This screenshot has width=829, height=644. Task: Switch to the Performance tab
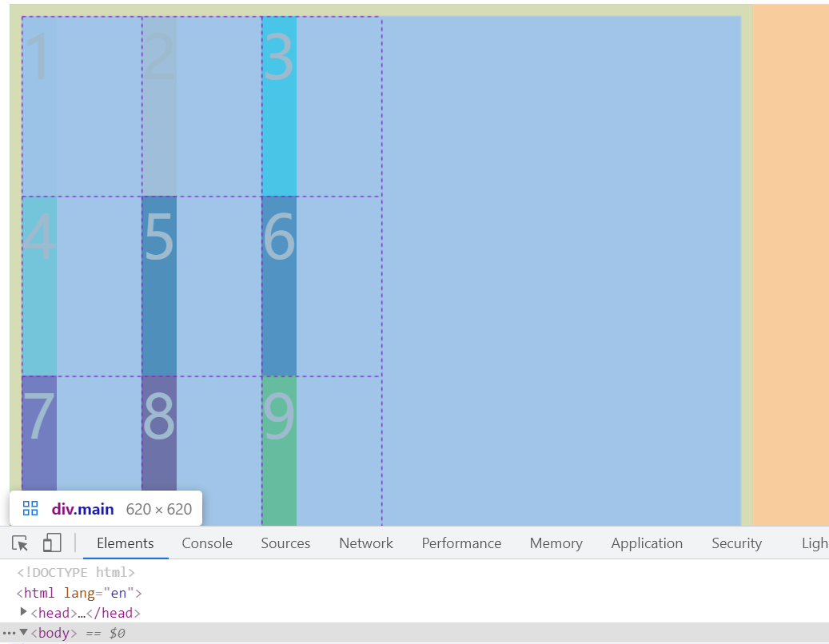pyautogui.click(x=461, y=543)
